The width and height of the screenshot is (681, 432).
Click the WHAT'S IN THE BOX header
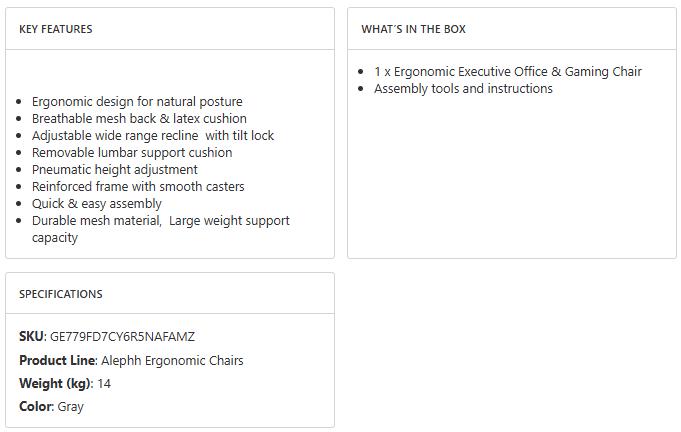413,29
